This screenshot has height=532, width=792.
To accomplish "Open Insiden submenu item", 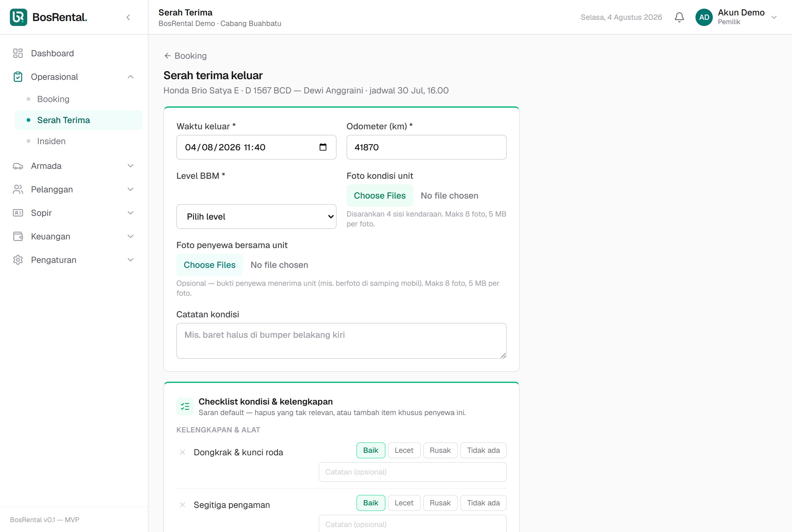I will (x=79, y=141).
